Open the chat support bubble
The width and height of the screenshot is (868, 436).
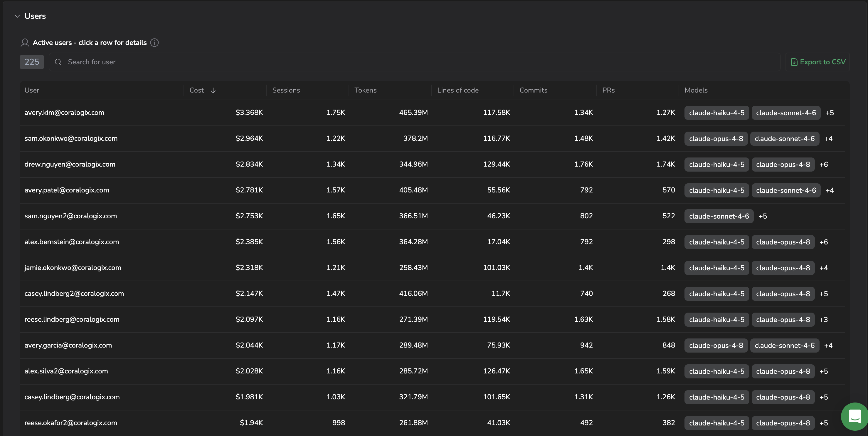pyautogui.click(x=854, y=416)
